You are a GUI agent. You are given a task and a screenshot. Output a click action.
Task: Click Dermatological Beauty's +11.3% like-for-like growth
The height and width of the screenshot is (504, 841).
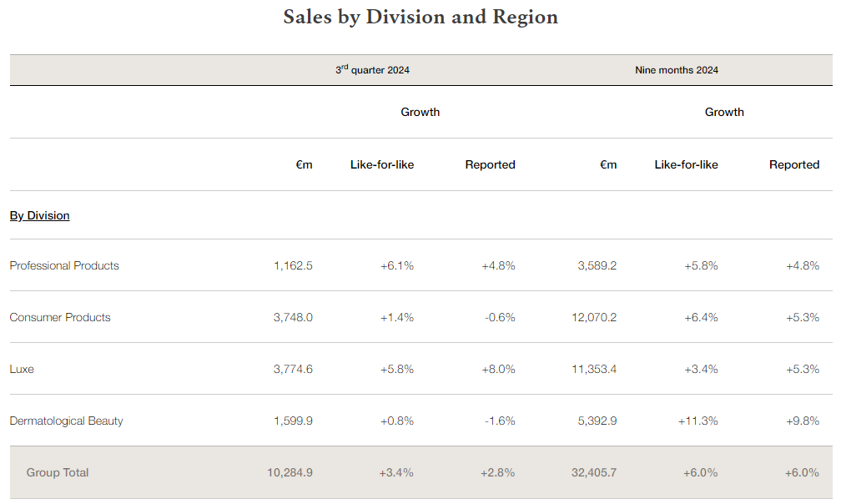coord(697,421)
